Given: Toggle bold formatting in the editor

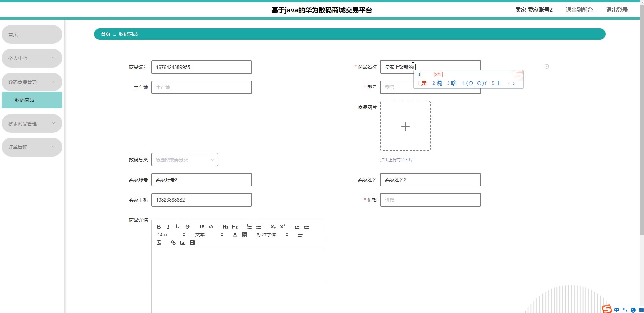Looking at the screenshot, I should pos(159,227).
